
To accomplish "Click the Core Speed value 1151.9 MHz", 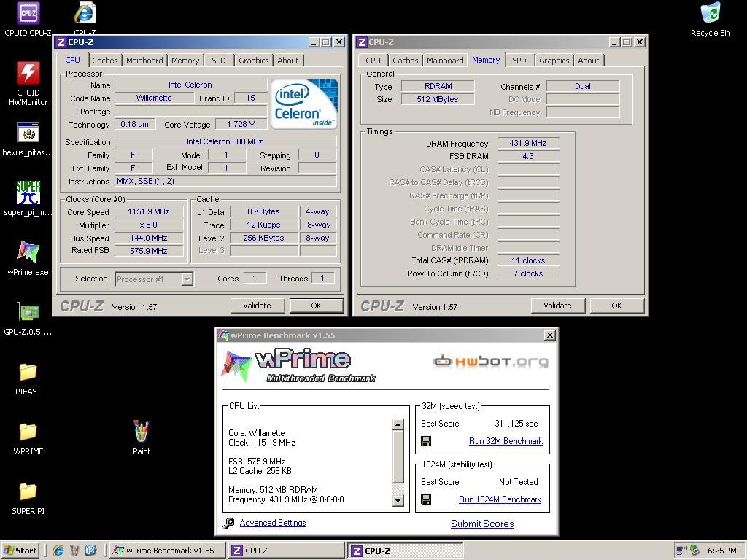I will 149,211.
